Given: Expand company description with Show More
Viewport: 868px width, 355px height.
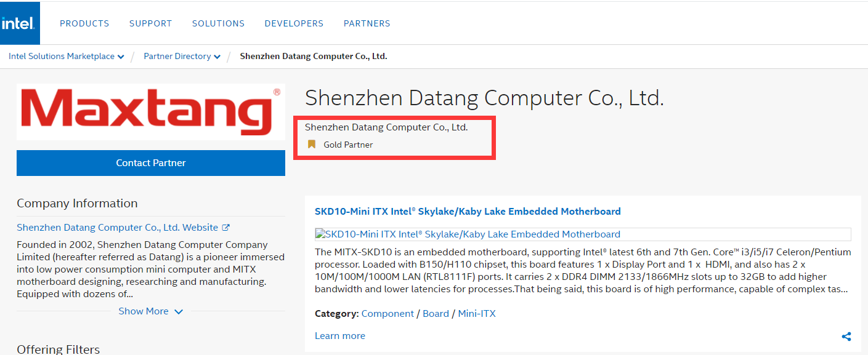Looking at the screenshot, I should [x=150, y=311].
